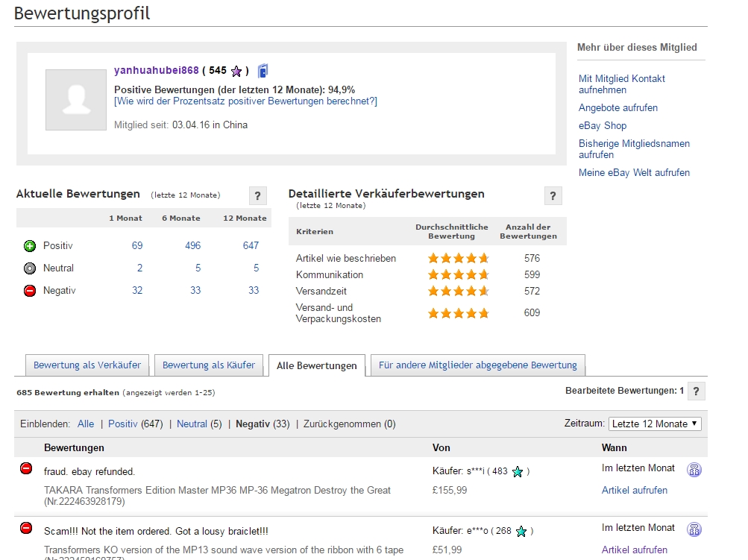Screen dimensions: 748x560
Task: Click report icon for the Megatron feedback
Action: tap(694, 470)
